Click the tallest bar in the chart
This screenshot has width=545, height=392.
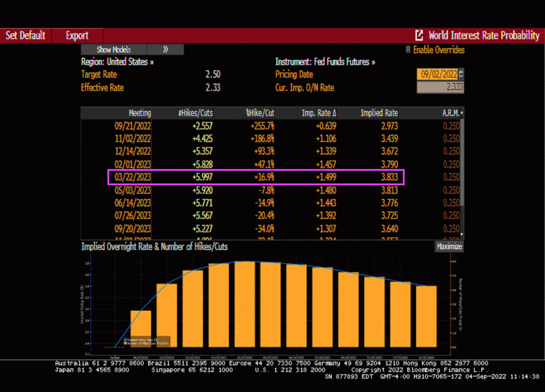[x=245, y=303]
